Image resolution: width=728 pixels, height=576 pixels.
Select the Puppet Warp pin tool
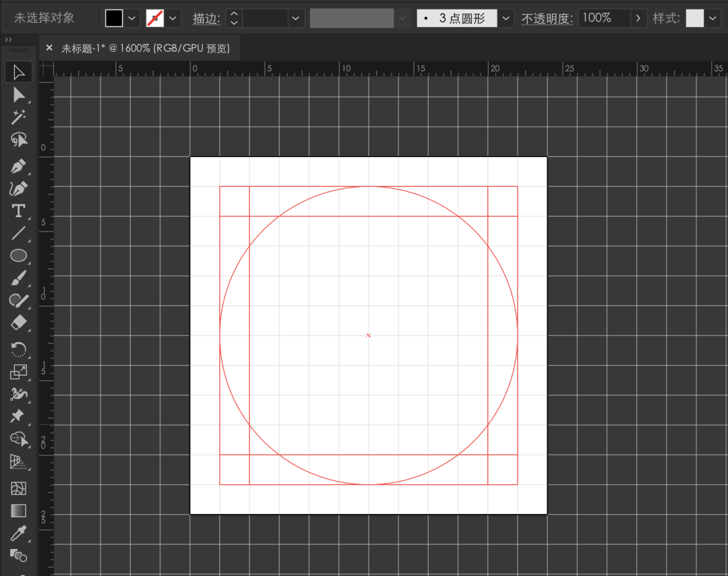click(19, 416)
